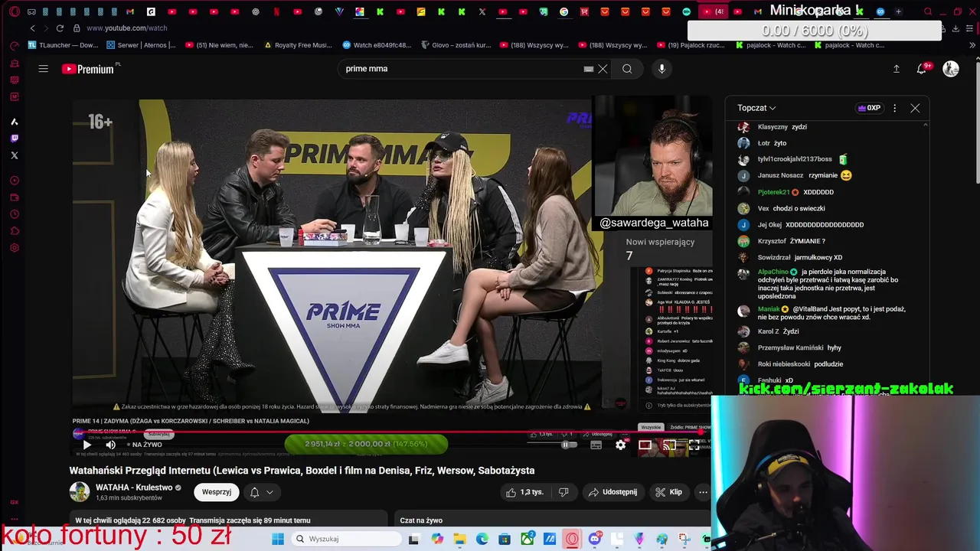Open the Watch e8049fc48... bookmark
The image size is (980, 551).
tap(377, 45)
